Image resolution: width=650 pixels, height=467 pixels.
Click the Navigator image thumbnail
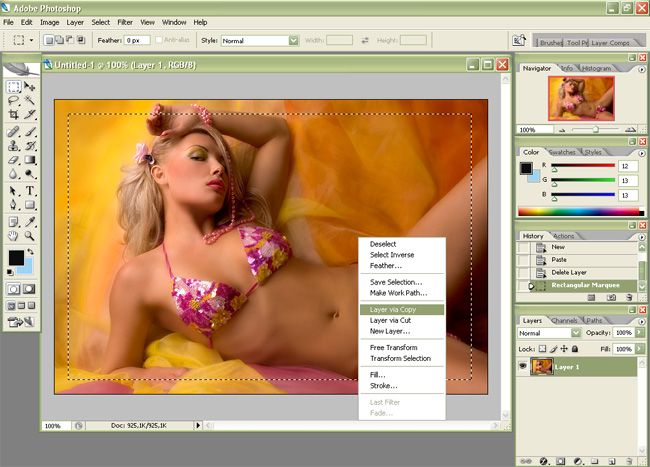pyautogui.click(x=581, y=98)
